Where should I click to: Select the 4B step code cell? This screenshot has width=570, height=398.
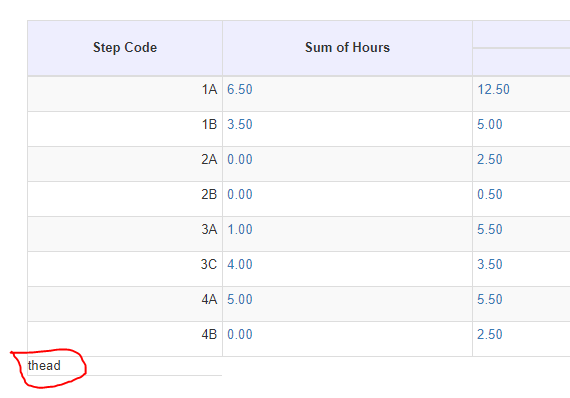click(125, 338)
